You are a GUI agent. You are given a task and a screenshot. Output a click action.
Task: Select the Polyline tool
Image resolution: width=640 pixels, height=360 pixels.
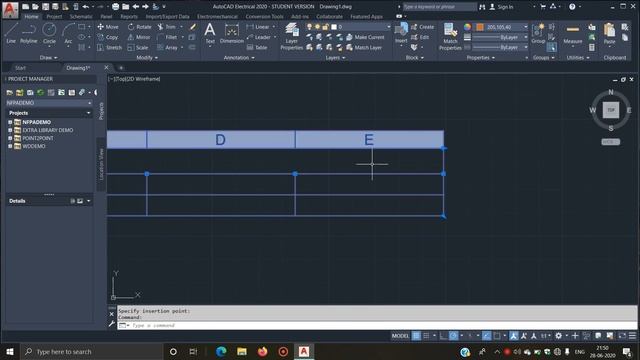pos(29,33)
